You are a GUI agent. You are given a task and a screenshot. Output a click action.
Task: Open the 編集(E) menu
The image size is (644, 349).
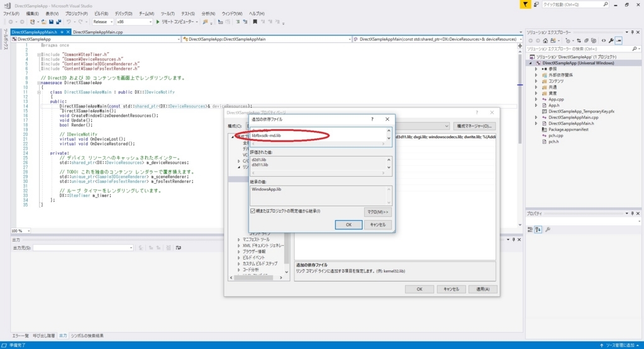point(33,14)
